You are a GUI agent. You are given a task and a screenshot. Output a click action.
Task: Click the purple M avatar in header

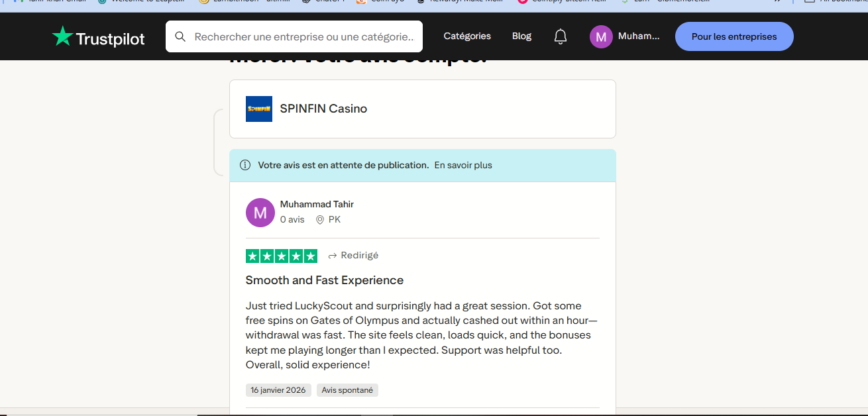tap(601, 36)
